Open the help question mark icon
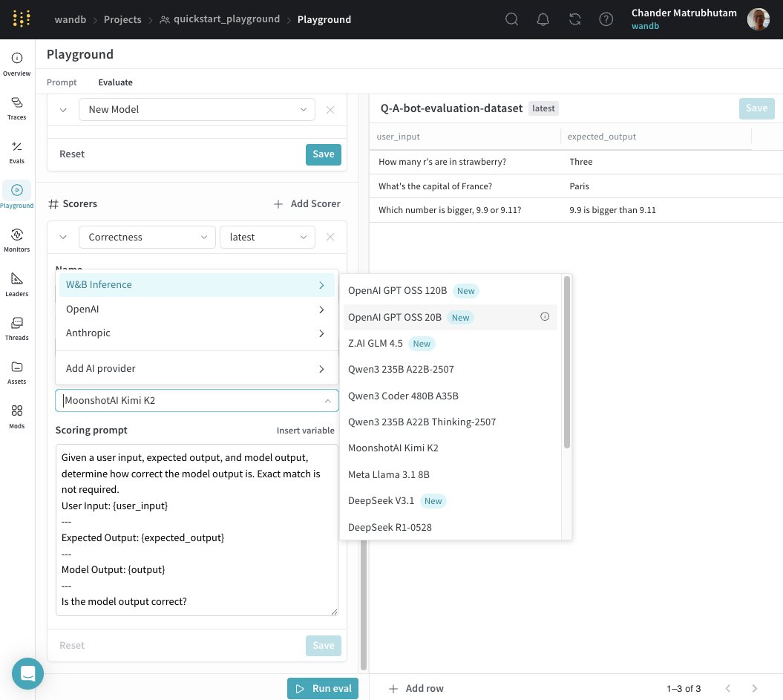Viewport: 783px width, 700px height. (606, 19)
